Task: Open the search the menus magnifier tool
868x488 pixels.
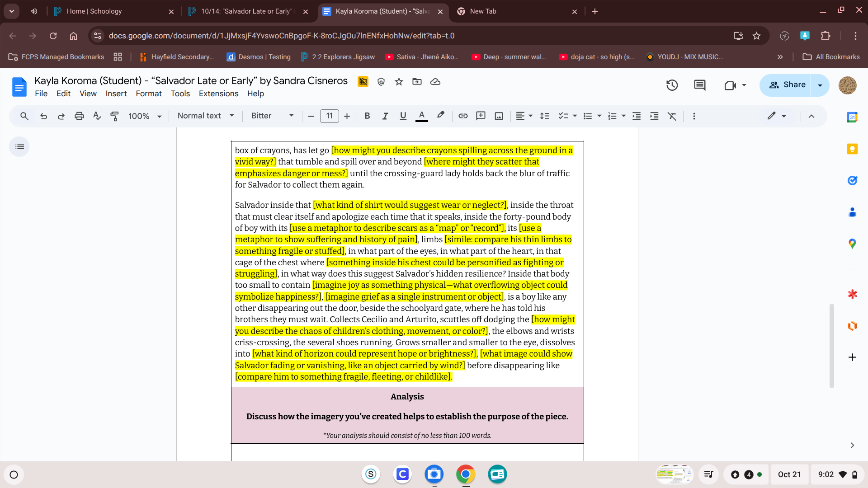Action: pos(24,116)
